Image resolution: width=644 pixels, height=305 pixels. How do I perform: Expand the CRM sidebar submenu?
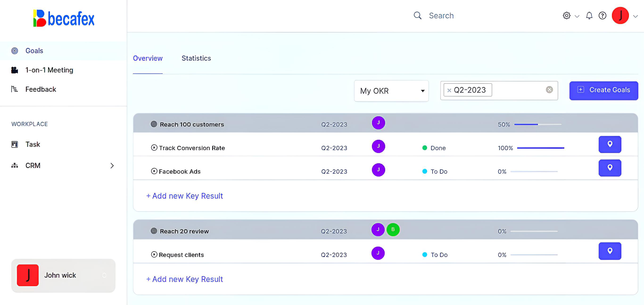(x=112, y=166)
